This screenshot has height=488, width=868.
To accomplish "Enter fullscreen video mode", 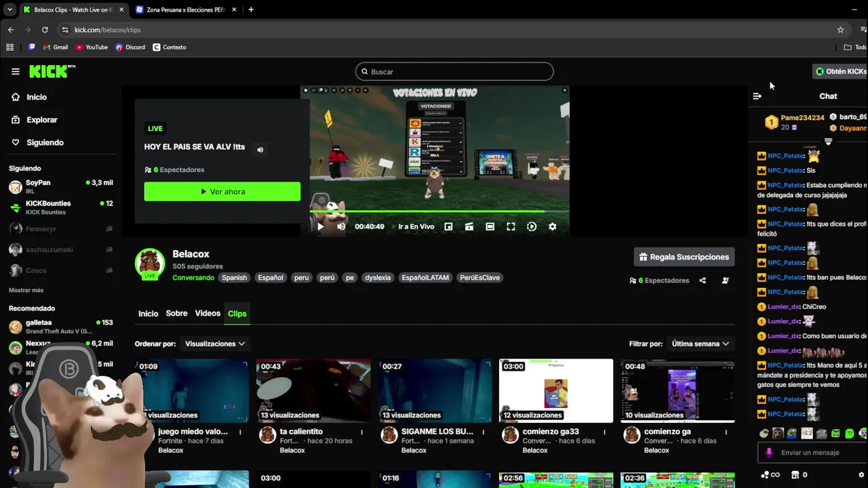I will point(511,226).
